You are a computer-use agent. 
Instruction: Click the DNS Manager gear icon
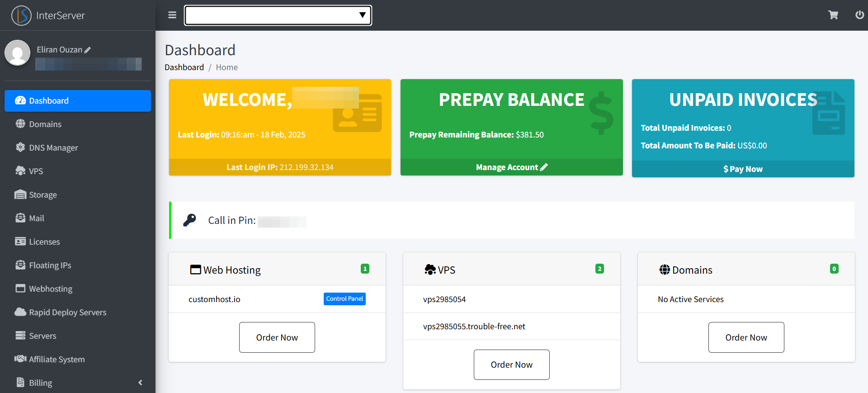pyautogui.click(x=20, y=147)
